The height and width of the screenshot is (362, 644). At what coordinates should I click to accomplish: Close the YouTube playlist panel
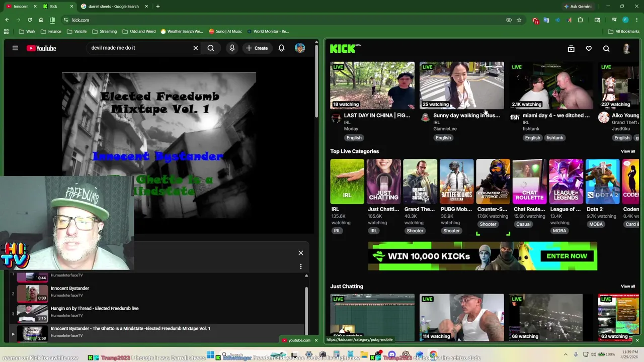tap(301, 253)
